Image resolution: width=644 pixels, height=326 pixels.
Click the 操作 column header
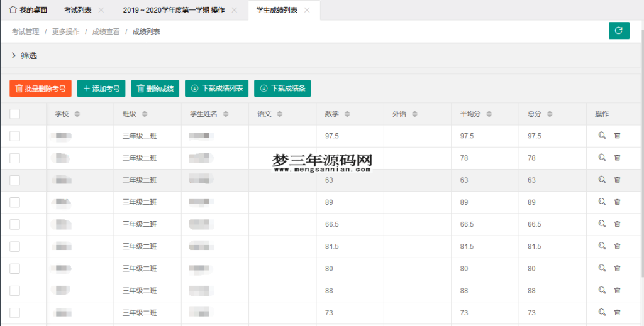602,114
